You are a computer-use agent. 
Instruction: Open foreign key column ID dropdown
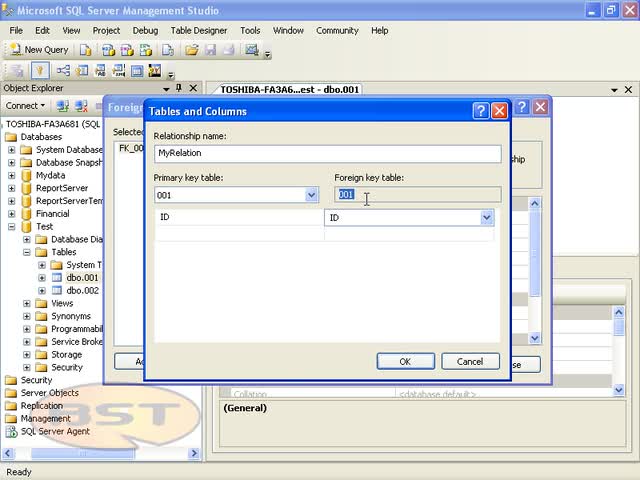point(487,218)
